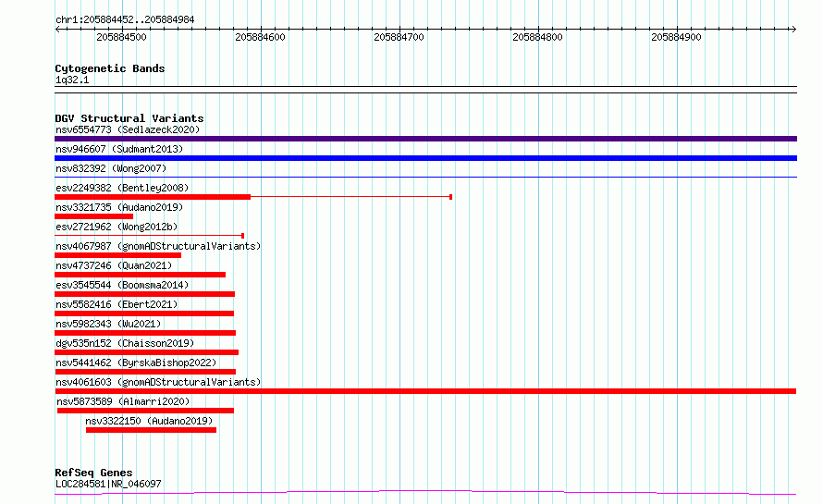Click the red nsv3322150 variant bar
The image size is (823, 504).
[151, 430]
